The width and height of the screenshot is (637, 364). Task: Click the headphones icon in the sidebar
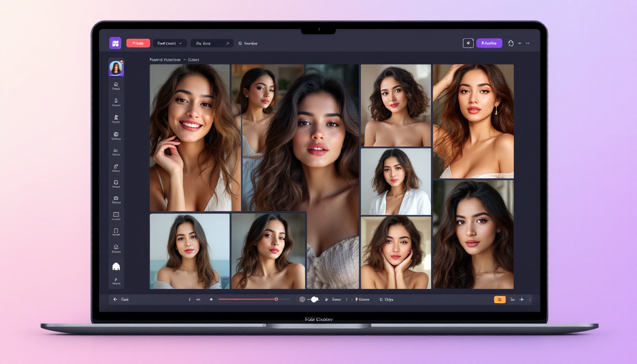point(117,231)
